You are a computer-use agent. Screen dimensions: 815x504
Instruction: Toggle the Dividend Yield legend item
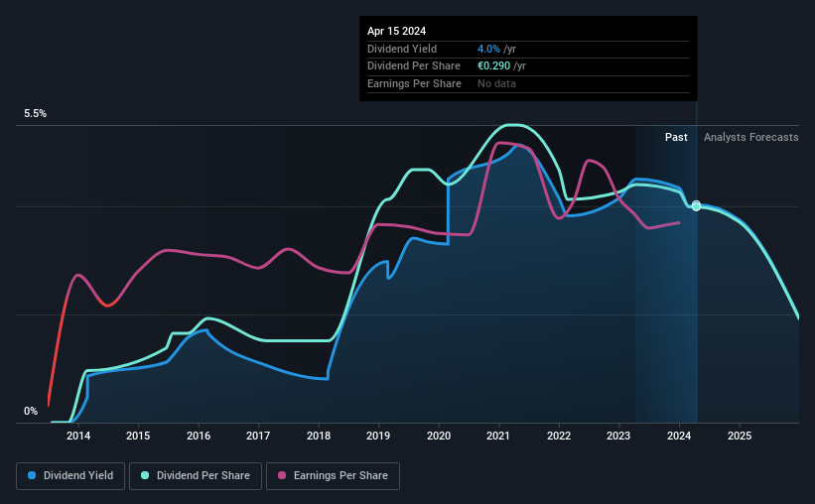tap(71, 476)
